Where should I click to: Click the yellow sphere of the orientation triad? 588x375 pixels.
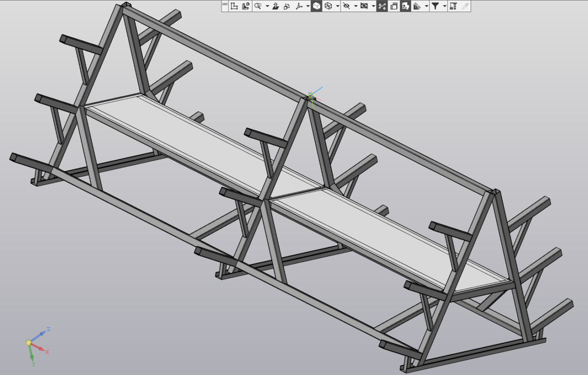29,343
